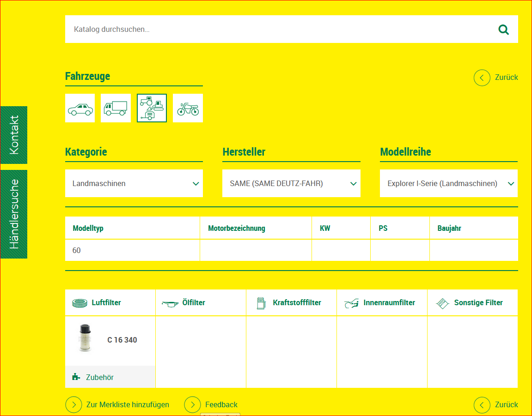Click the top Zurück arrow circle icon
The width and height of the screenshot is (532, 416).
tap(482, 78)
